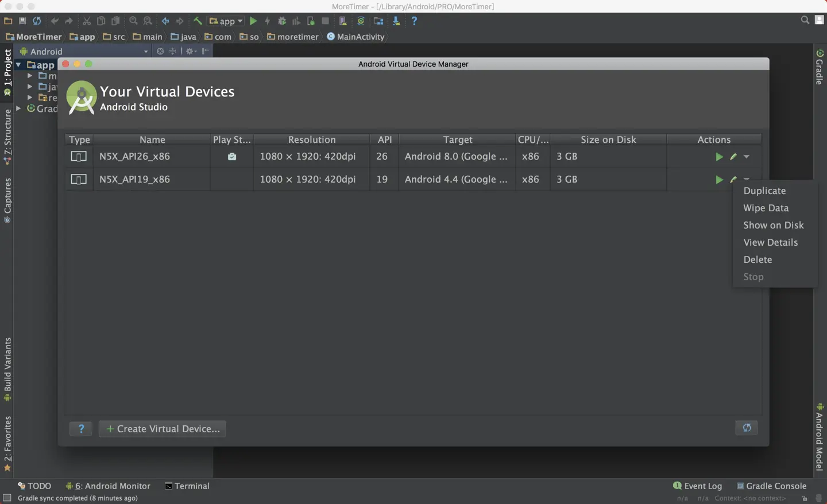This screenshot has height=504, width=827.
Task: Click the AVD Manager help question button
Action: 80,429
